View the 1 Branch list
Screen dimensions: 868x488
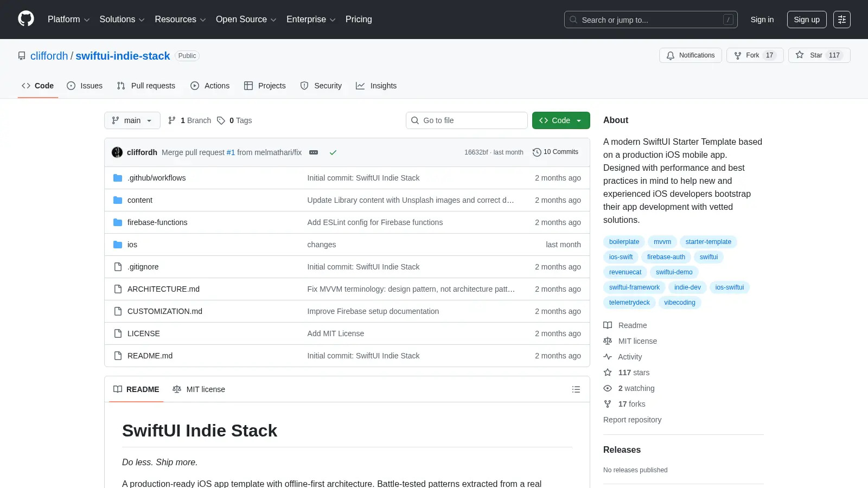coord(189,120)
